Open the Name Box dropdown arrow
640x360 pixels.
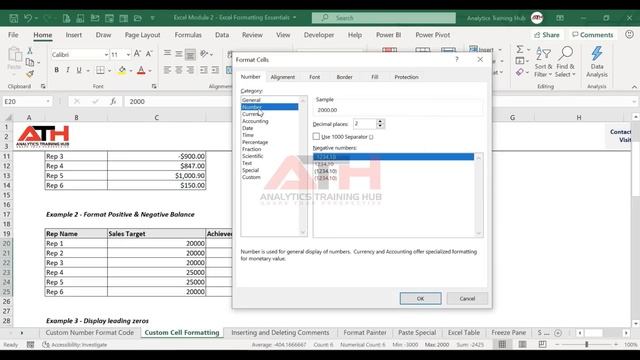pos(48,101)
